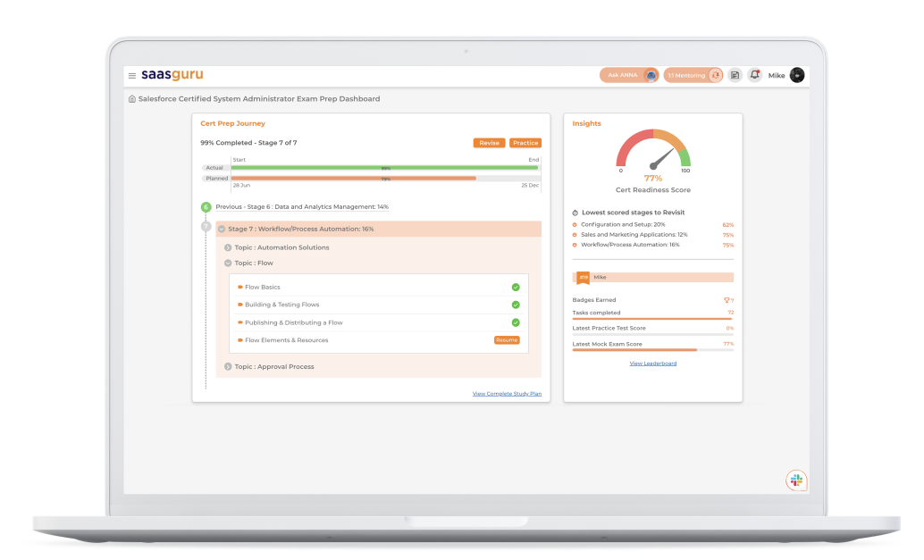Open the View Leaderboard link
This screenshot has height=560, width=924.
point(653,364)
